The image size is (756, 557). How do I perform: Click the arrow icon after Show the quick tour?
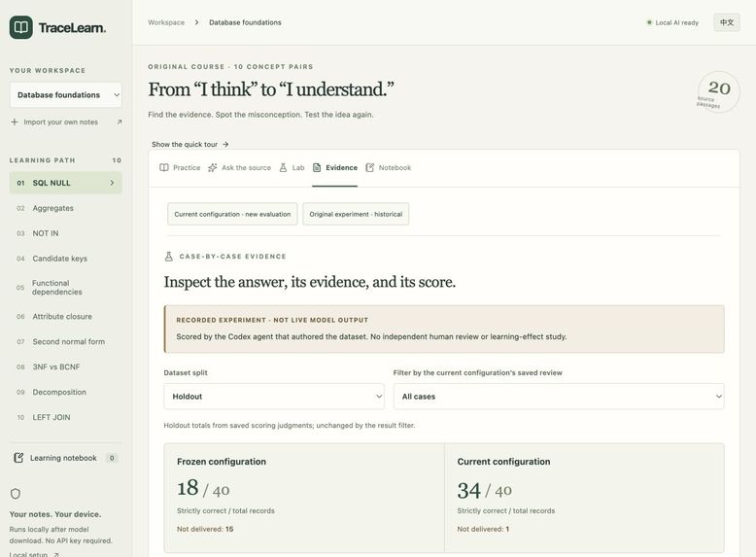click(225, 144)
